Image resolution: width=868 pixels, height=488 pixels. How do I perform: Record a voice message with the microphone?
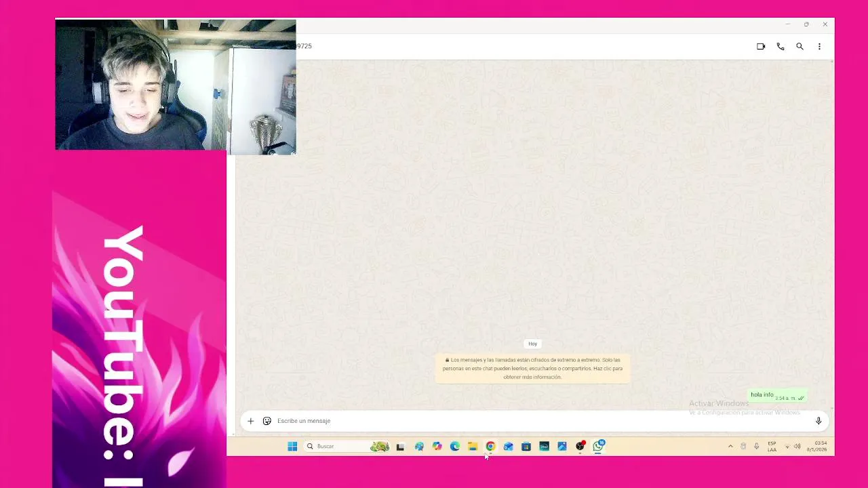(x=818, y=421)
